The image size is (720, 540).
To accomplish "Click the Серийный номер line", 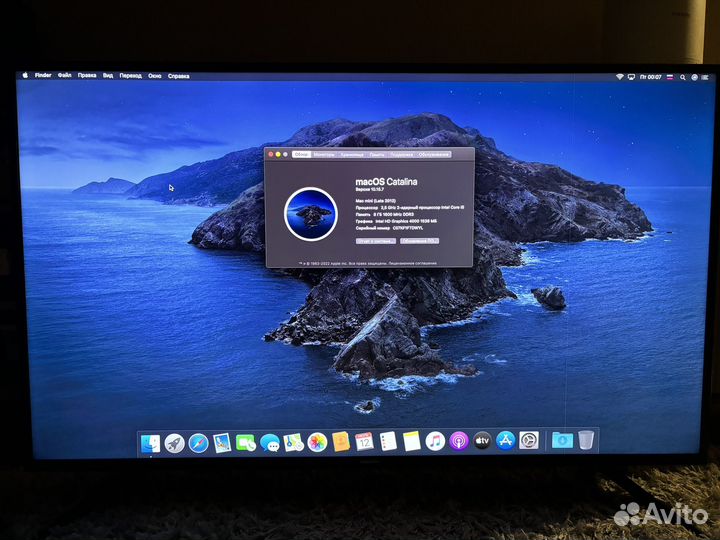I will pyautogui.click(x=389, y=228).
